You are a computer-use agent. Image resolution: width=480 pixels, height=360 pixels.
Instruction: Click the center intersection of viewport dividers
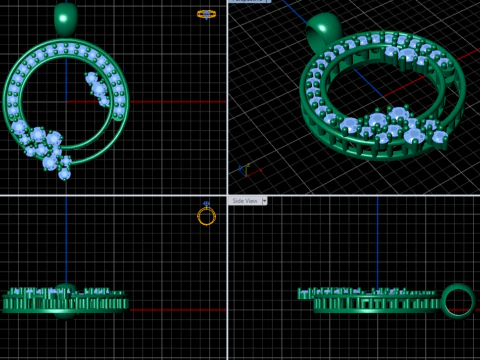coord(227,195)
